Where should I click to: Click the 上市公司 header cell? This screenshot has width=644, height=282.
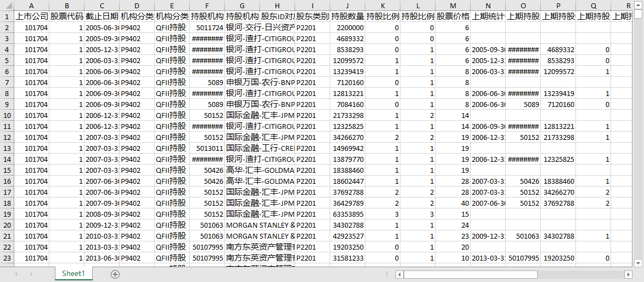coord(32,17)
